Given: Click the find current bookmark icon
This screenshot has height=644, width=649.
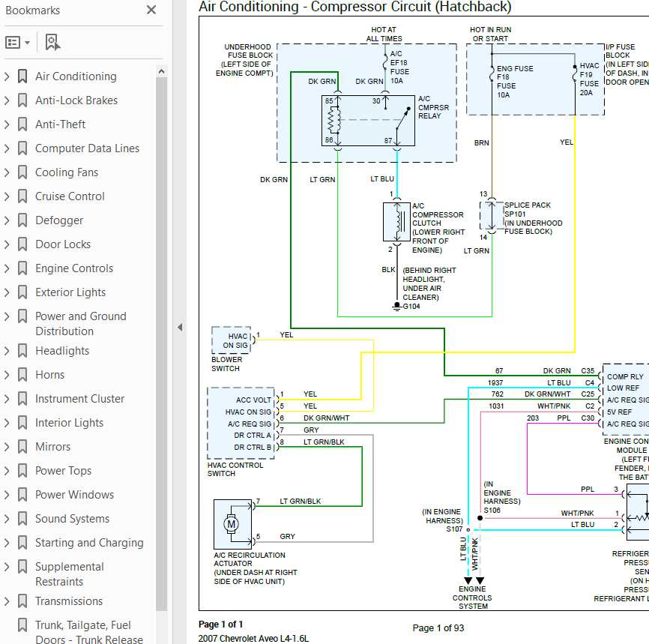Looking at the screenshot, I should pyautogui.click(x=52, y=42).
